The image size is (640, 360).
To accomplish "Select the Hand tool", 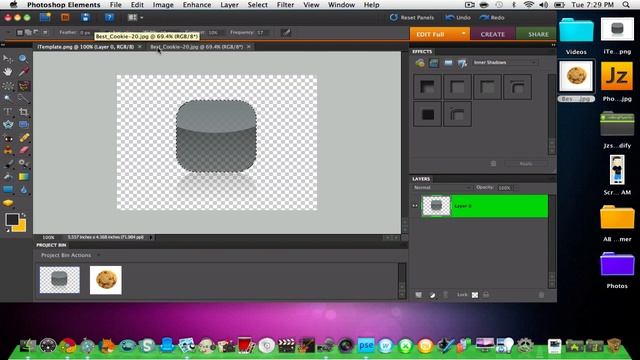I will tap(8, 72).
